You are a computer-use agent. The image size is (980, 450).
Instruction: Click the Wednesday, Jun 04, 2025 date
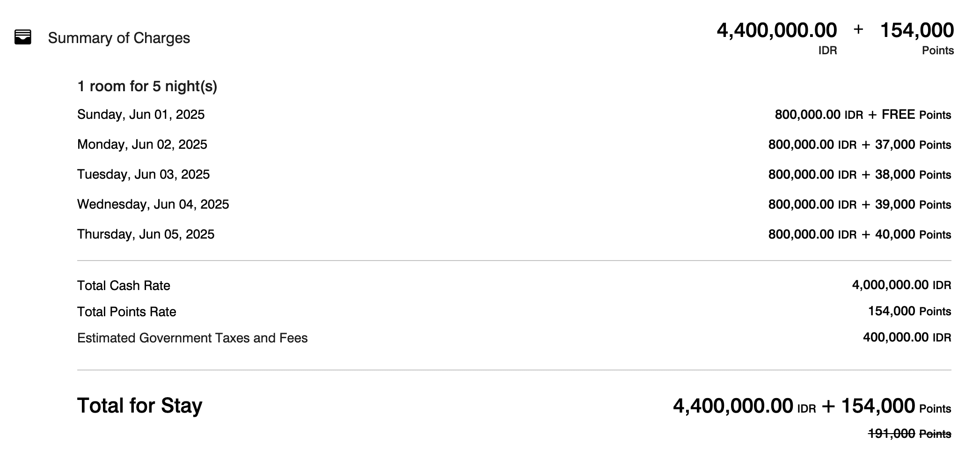click(153, 204)
